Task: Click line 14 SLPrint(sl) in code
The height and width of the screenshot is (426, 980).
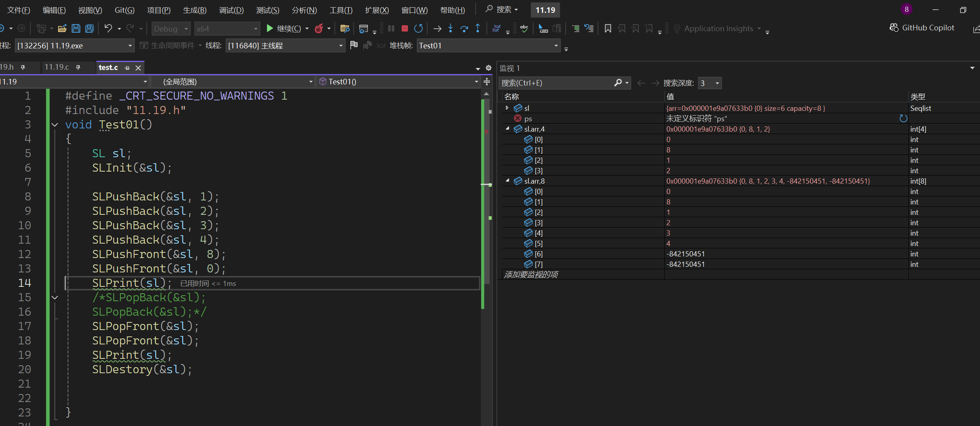Action: [x=132, y=283]
